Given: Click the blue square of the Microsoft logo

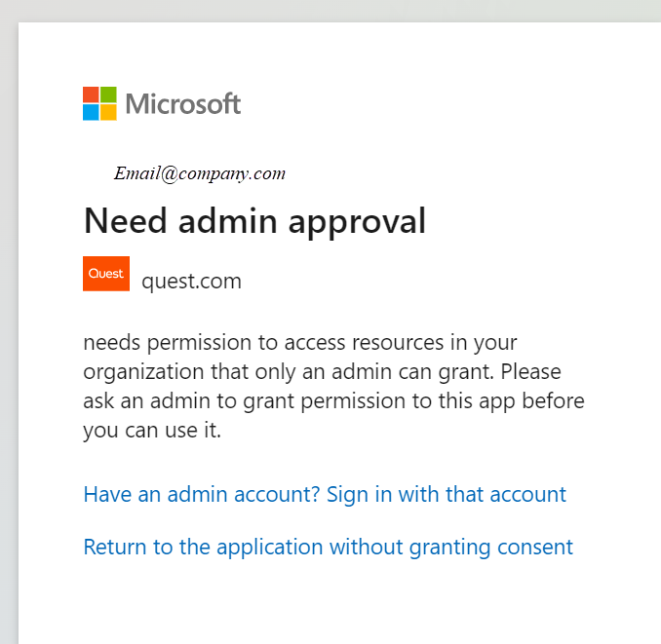Looking at the screenshot, I should point(91,112).
